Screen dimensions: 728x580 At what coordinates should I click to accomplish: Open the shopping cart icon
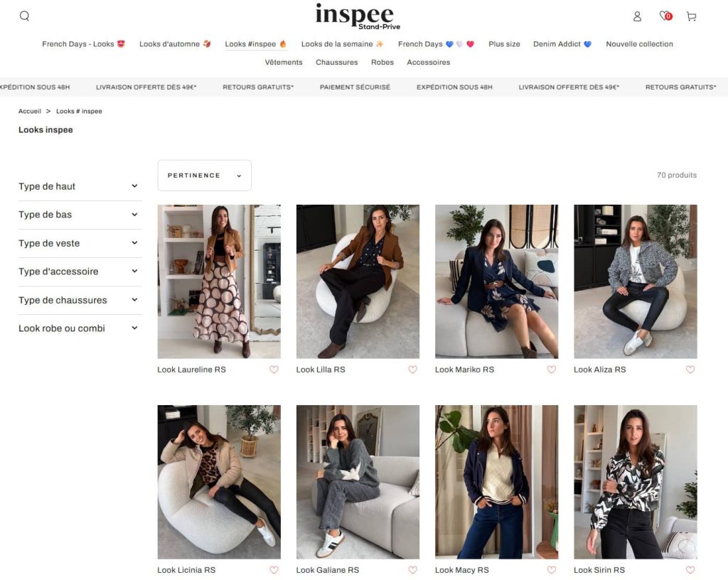click(691, 16)
